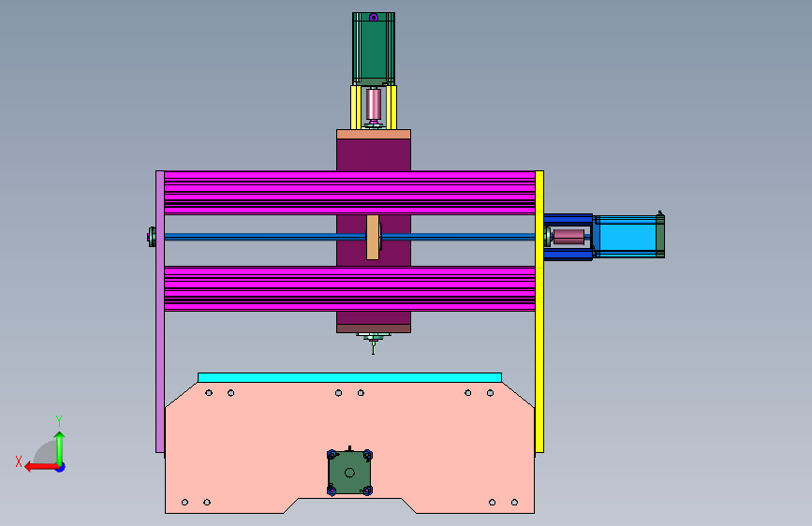Click the left yellow standoff under top motor
Viewport: 812px width, 526px height.
click(356, 108)
